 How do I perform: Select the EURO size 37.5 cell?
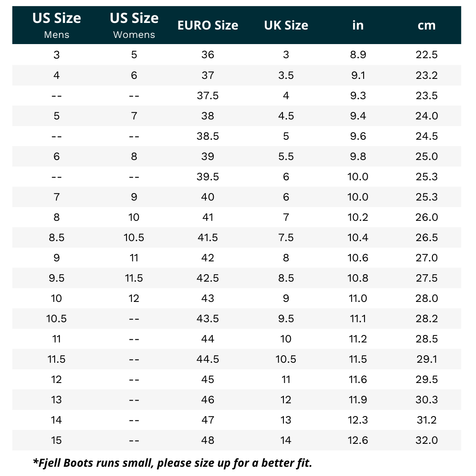[208, 96]
